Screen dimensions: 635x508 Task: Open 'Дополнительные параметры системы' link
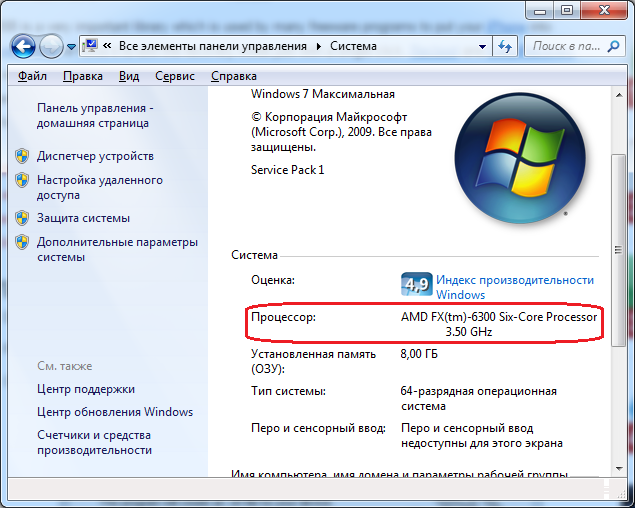click(117, 250)
